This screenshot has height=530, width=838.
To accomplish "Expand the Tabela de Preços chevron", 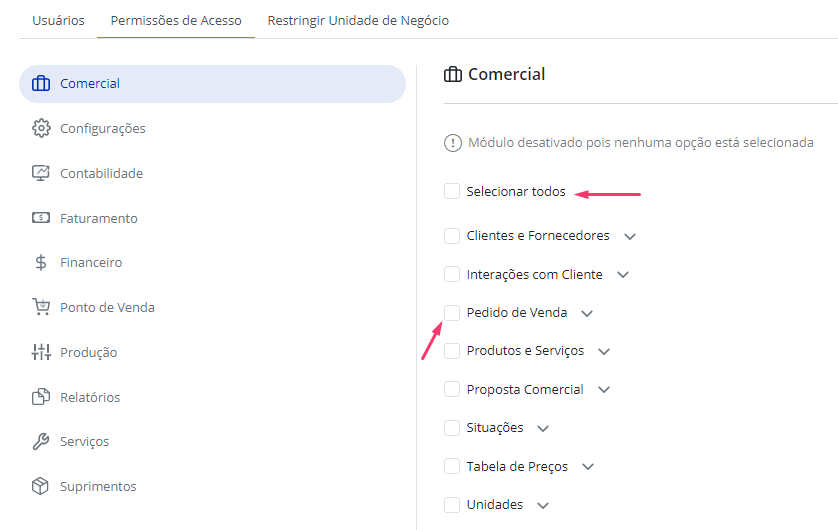I will click(x=588, y=467).
